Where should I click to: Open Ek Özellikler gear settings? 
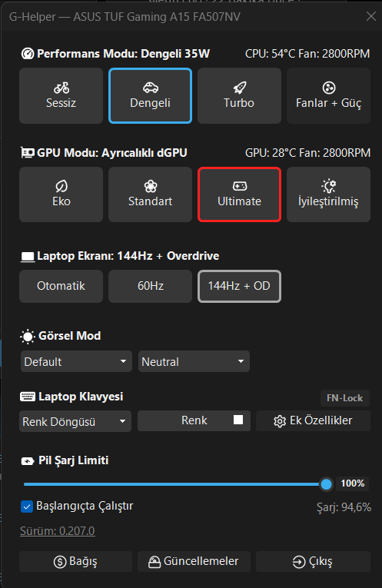coord(313,420)
